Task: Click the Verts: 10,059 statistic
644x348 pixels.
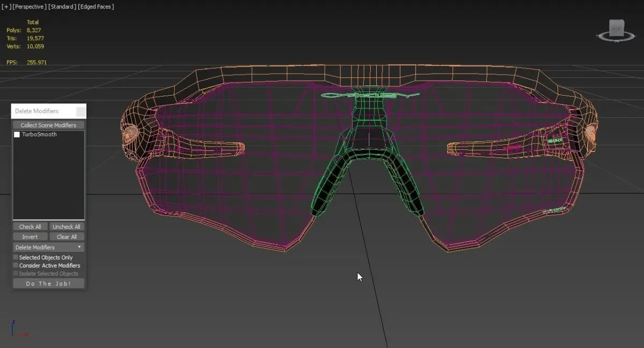Action: [25, 47]
